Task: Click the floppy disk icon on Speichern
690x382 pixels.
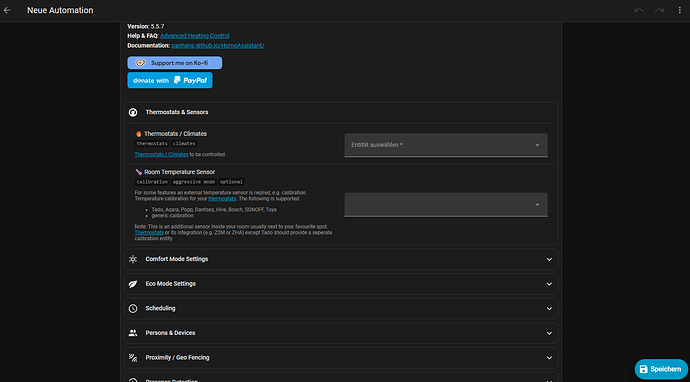Action: coord(644,369)
